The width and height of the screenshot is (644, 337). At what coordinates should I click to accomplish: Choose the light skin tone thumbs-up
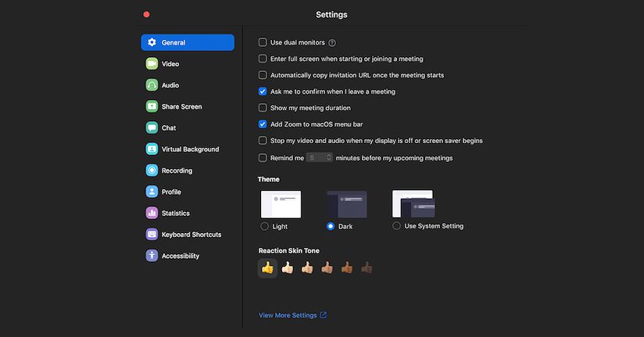point(288,268)
